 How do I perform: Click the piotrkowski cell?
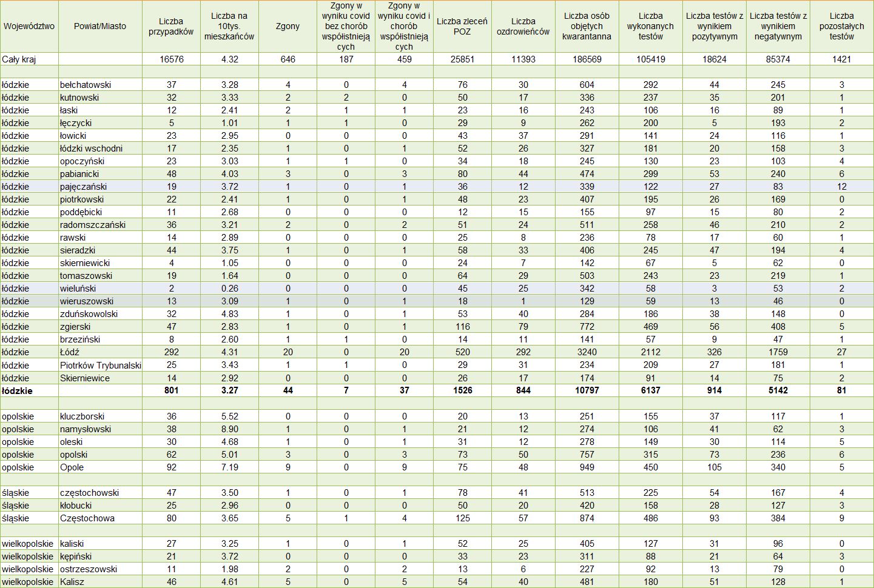coord(100,199)
